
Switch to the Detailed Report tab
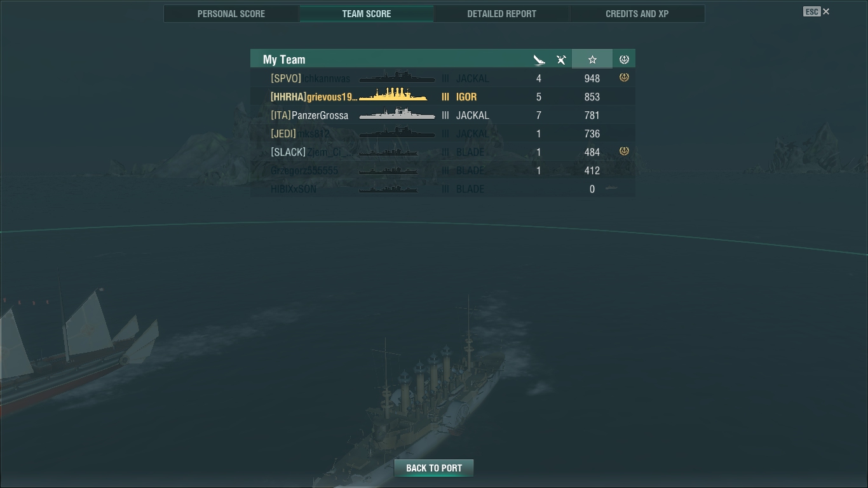tap(501, 13)
